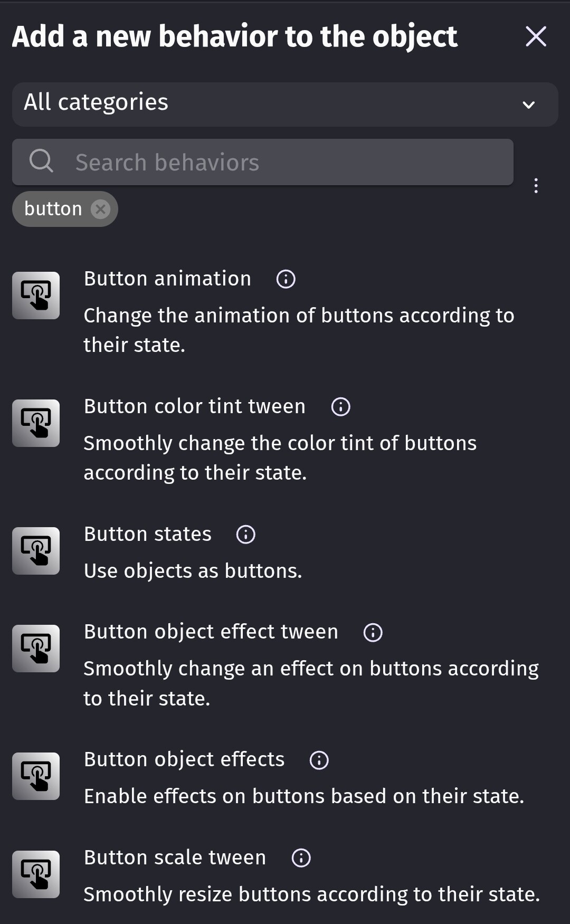Show info for Button object effects
The height and width of the screenshot is (924, 570).
point(319,760)
